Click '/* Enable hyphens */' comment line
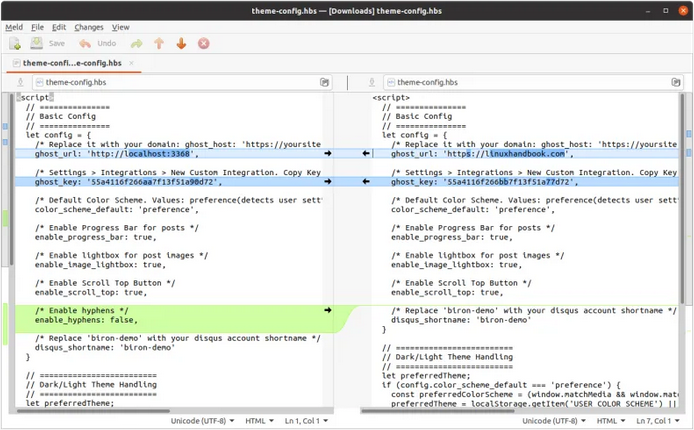This screenshot has height=430, width=694. [x=81, y=311]
